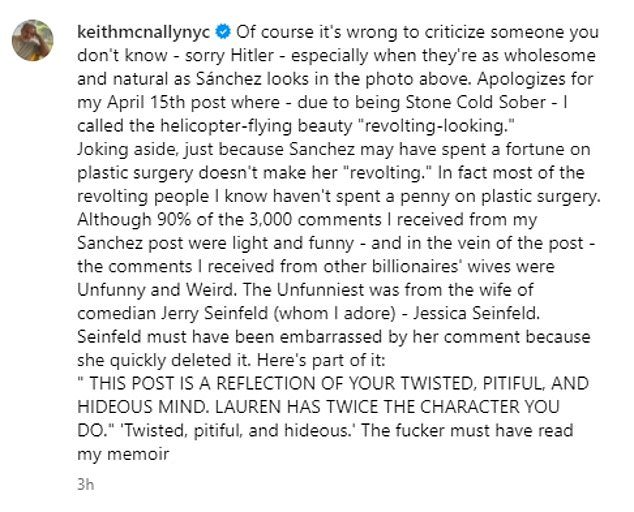Click the blue verified badge icon
Image resolution: width=634 pixels, height=512 pixels.
tap(223, 32)
